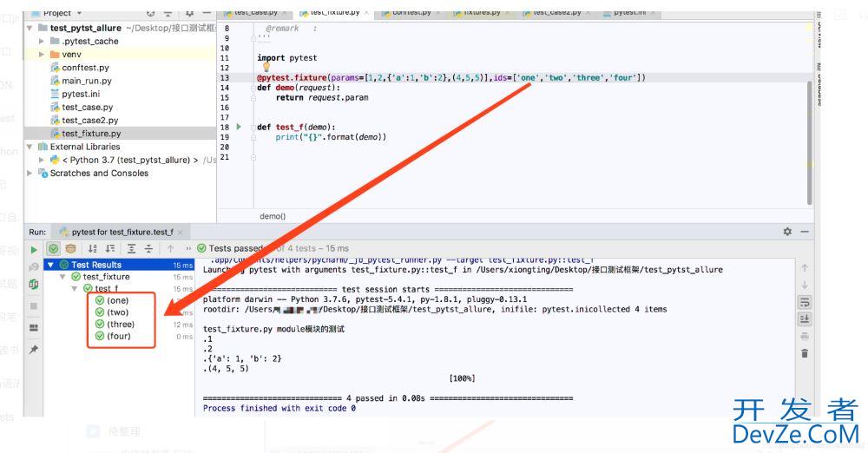Toggle scroll to end of console
868x453 pixels.
pos(805,319)
